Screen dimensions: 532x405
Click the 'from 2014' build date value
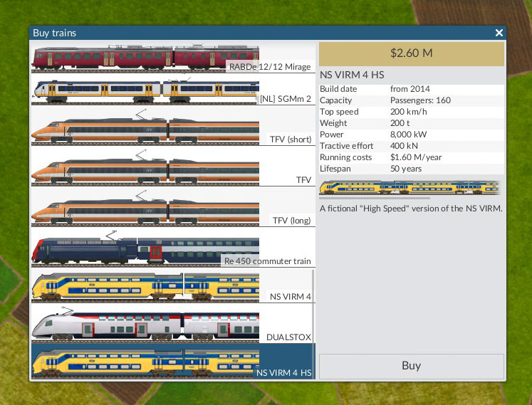(410, 89)
